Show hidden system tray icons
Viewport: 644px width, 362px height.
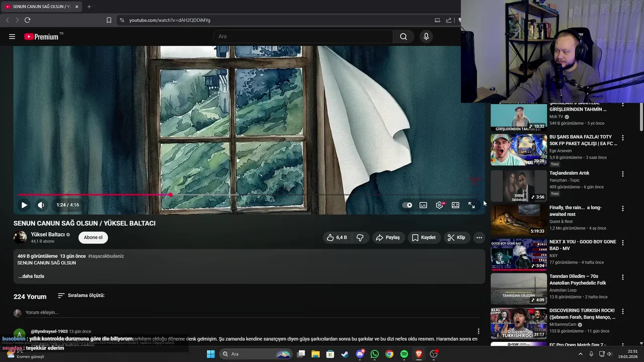[580, 354]
